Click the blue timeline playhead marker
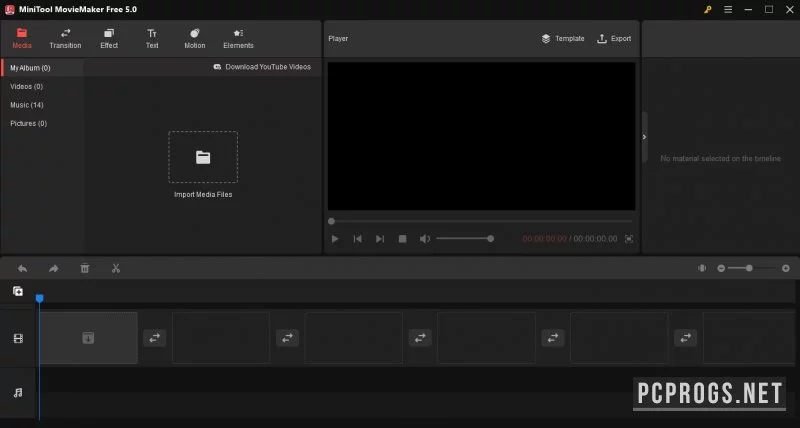Viewport: 800px width, 428px height. pos(39,298)
